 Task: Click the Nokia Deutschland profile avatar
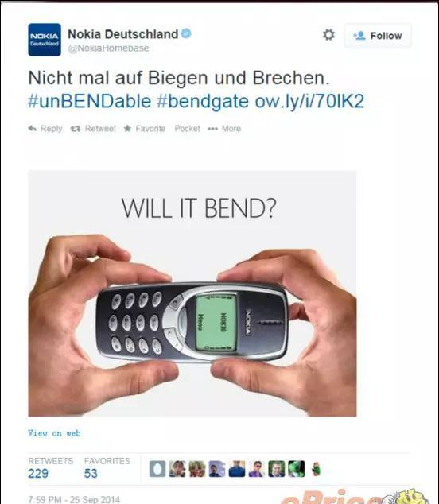point(45,40)
